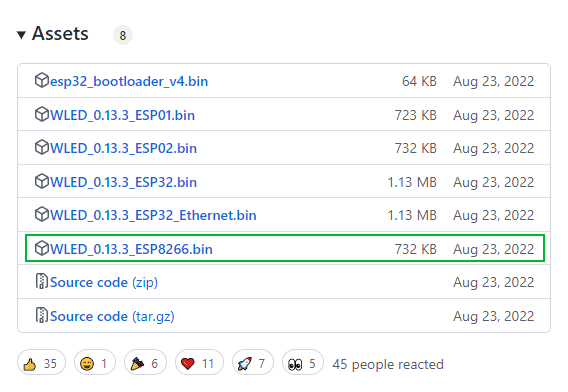The width and height of the screenshot is (568, 392).
Task: Click package icon beside esp32_bootloader_v4.bin
Action: coord(42,80)
